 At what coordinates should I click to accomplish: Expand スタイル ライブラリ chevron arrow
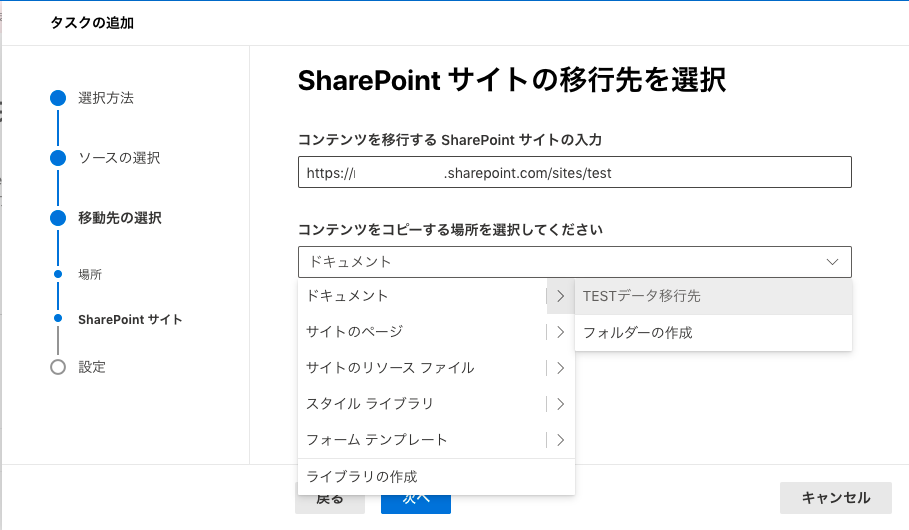click(x=560, y=404)
